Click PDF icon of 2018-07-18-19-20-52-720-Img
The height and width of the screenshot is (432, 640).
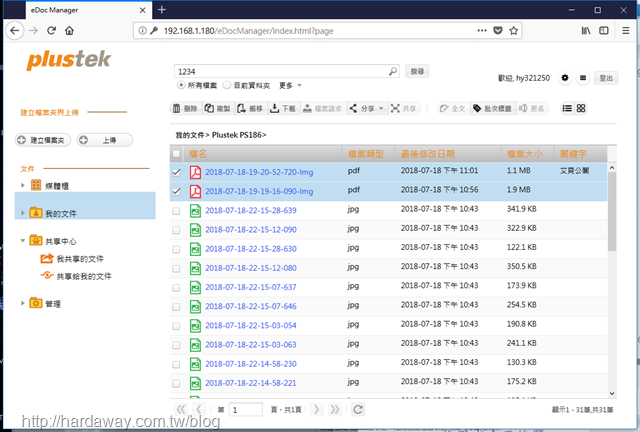tap(195, 172)
